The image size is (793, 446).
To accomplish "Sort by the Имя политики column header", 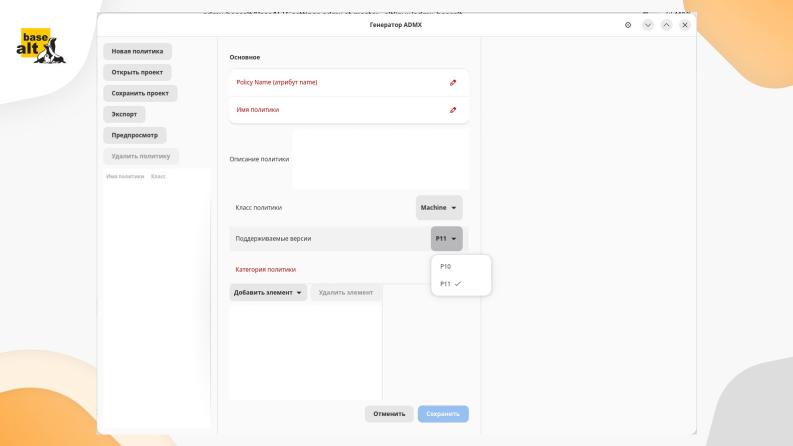I will coord(125,176).
